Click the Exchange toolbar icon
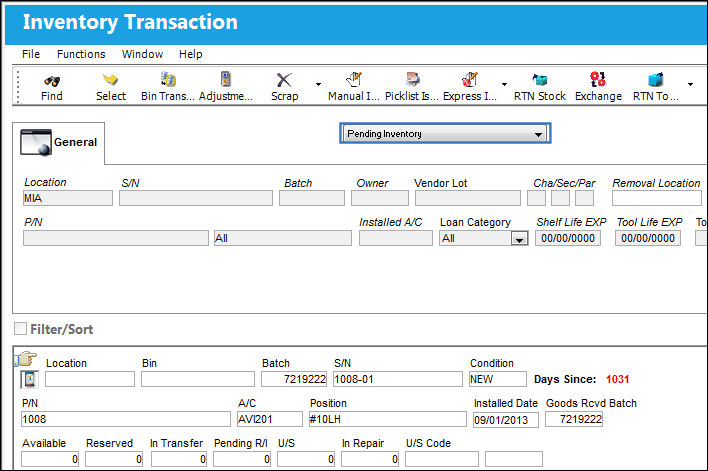 (598, 79)
